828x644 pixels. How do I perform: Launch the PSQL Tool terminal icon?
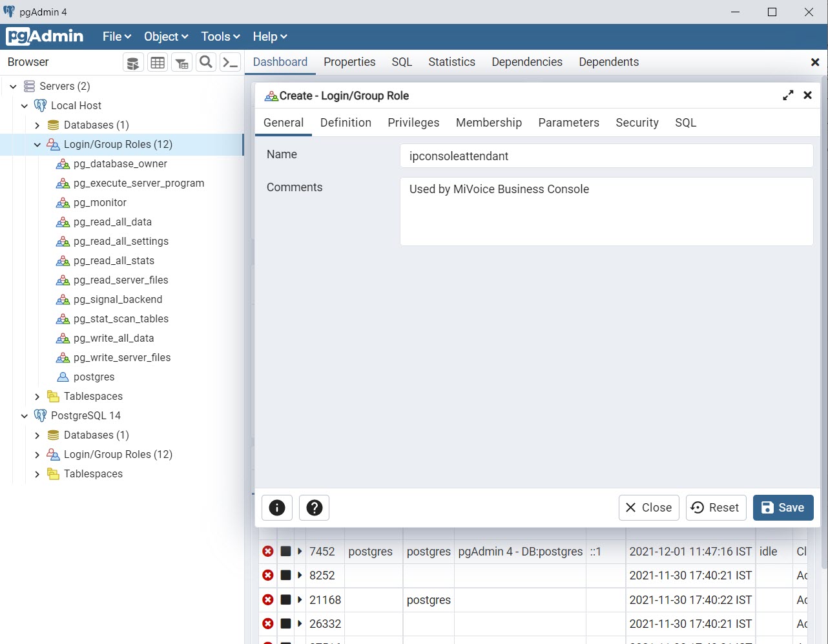231,62
